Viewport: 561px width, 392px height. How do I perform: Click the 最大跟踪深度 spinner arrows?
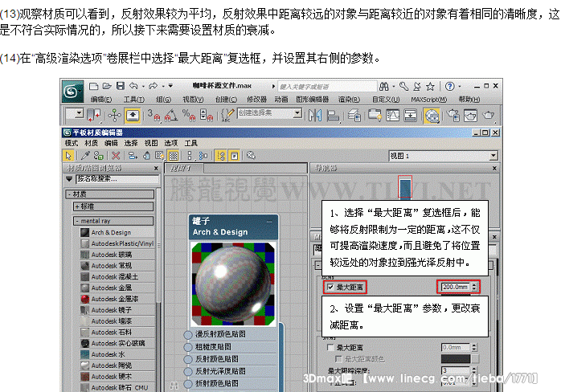(474, 370)
